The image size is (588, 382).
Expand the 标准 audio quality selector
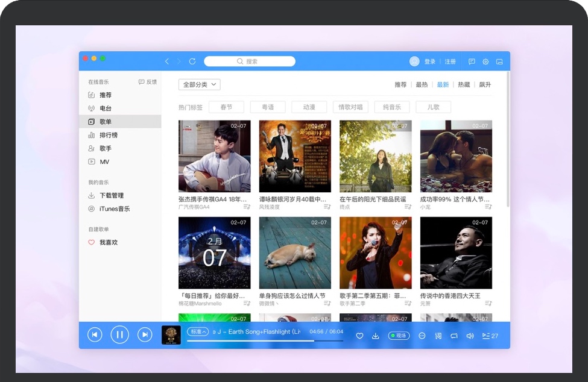[198, 331]
